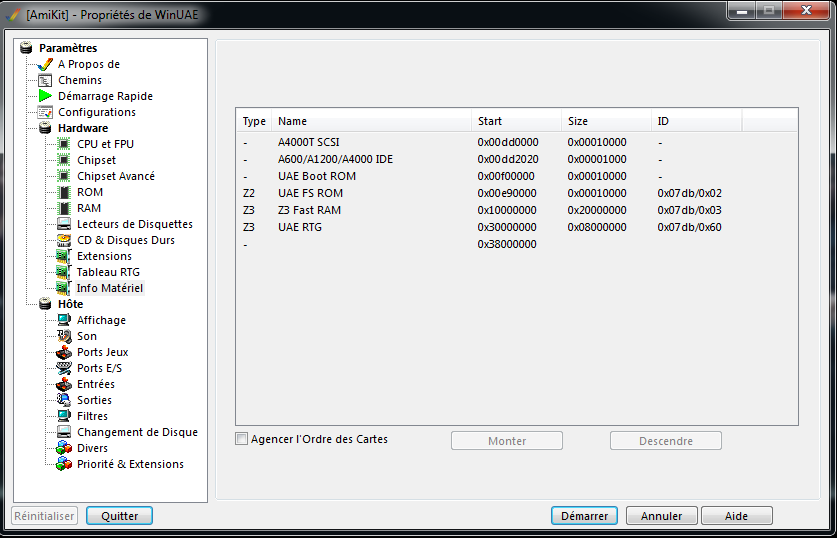Click the Monter button

click(507, 441)
